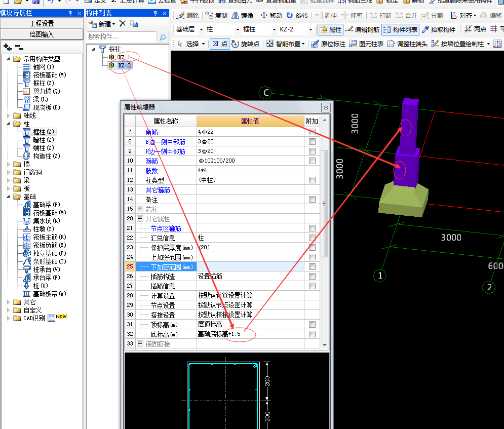Click the 删除 (delete) eraser tool

(188, 15)
